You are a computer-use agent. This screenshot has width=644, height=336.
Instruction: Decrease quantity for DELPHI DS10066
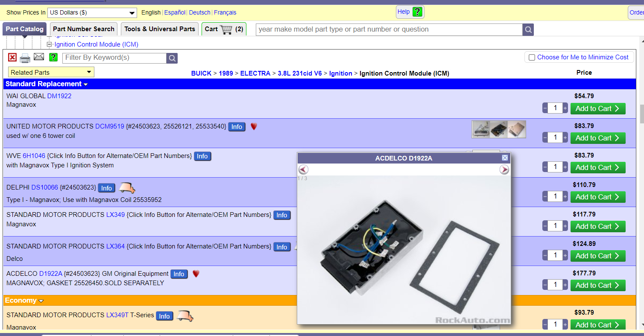pos(545,197)
